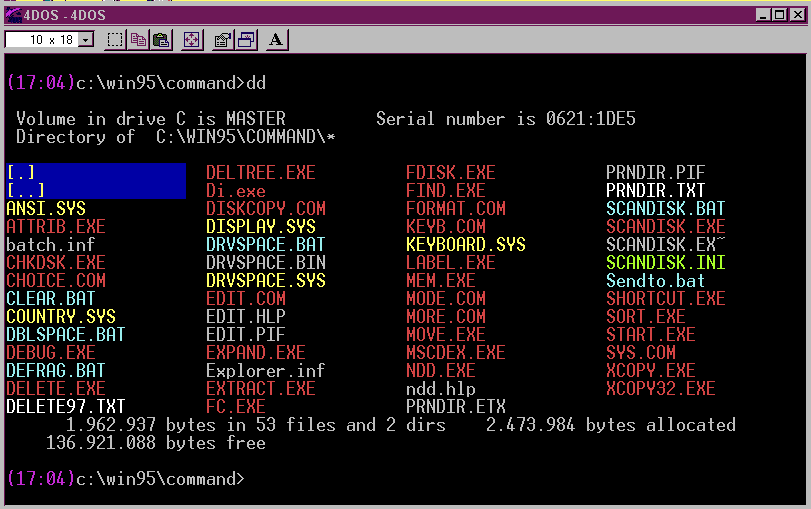Viewport: 811px width, 509px height.
Task: Click EXTRACT.EXE file name
Action: [x=261, y=388]
